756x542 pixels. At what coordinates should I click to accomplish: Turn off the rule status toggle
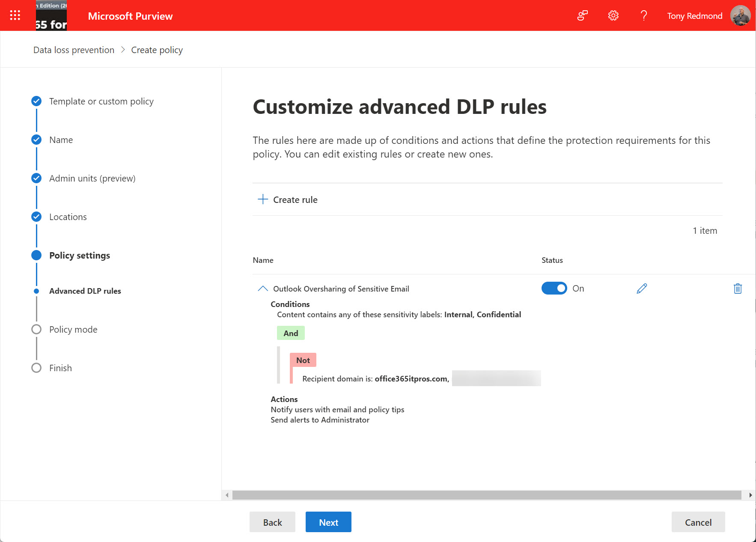554,289
